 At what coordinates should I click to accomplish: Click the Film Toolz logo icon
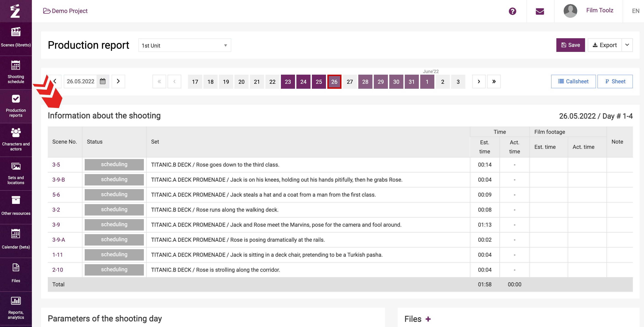coord(15,11)
